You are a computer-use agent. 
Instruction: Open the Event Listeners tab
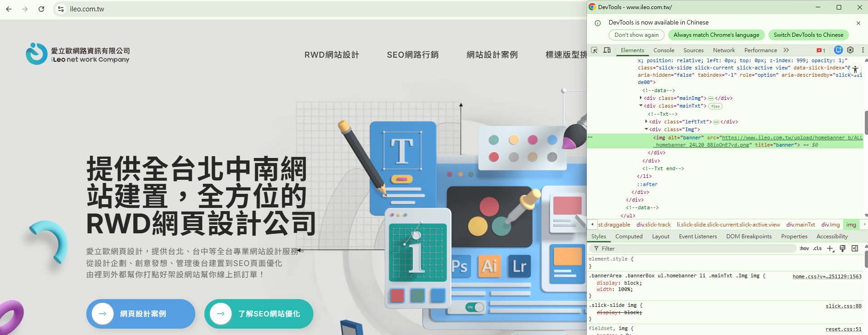coord(698,236)
